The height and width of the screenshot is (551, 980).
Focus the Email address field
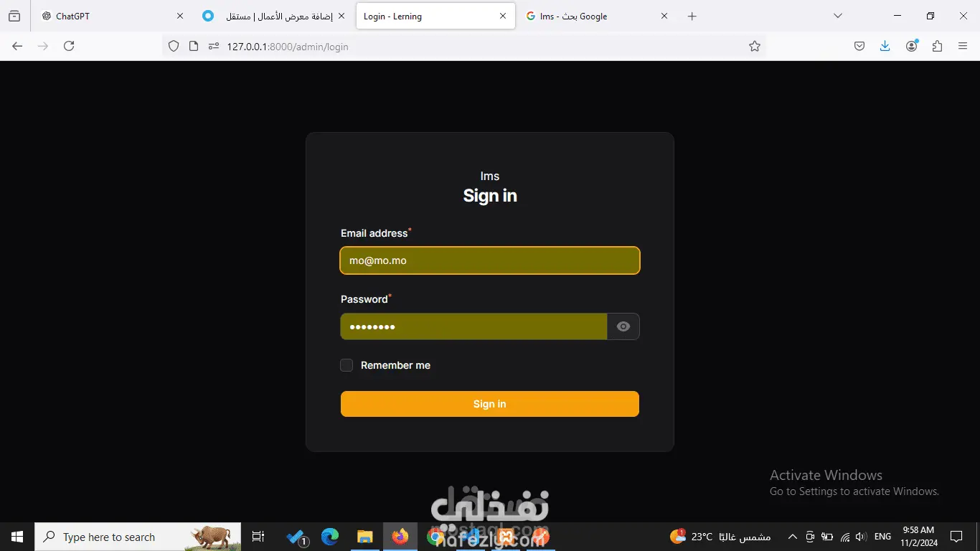click(x=490, y=260)
